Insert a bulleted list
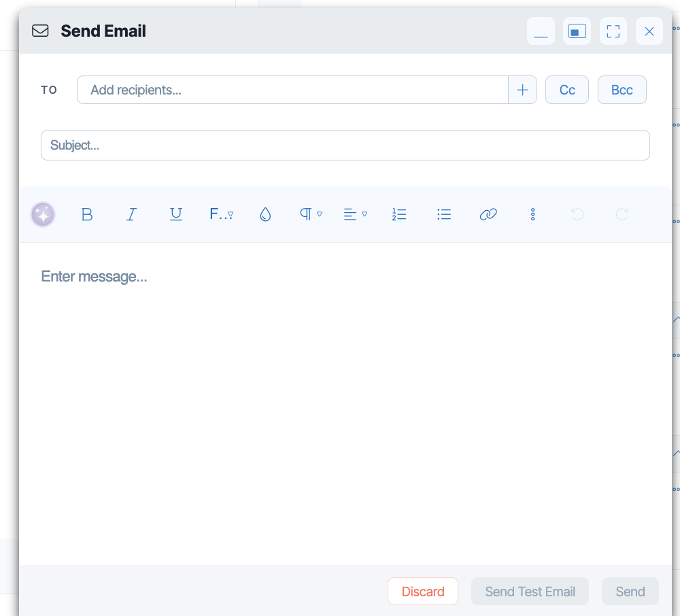The width and height of the screenshot is (680, 616). (443, 214)
